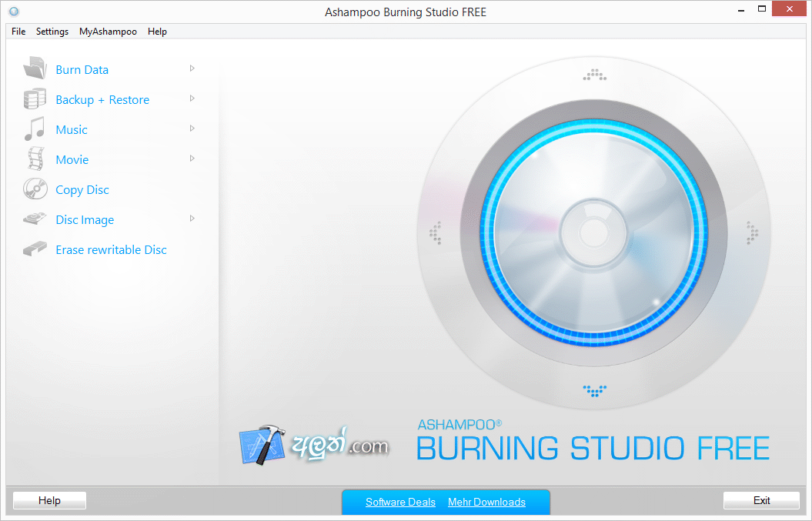The image size is (812, 521).
Task: Click the Disc Image drive icon
Action: point(35,219)
